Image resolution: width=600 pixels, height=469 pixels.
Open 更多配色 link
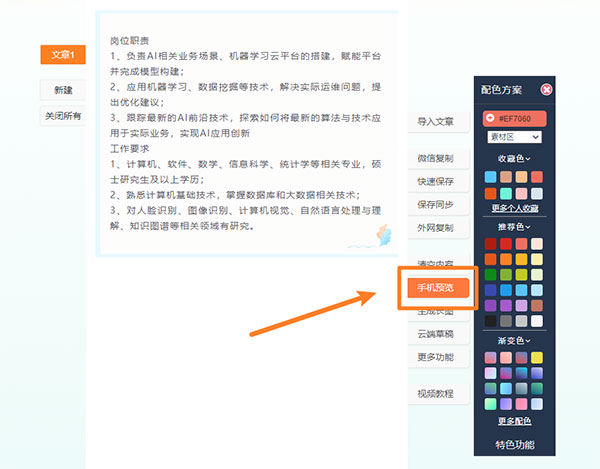click(515, 421)
